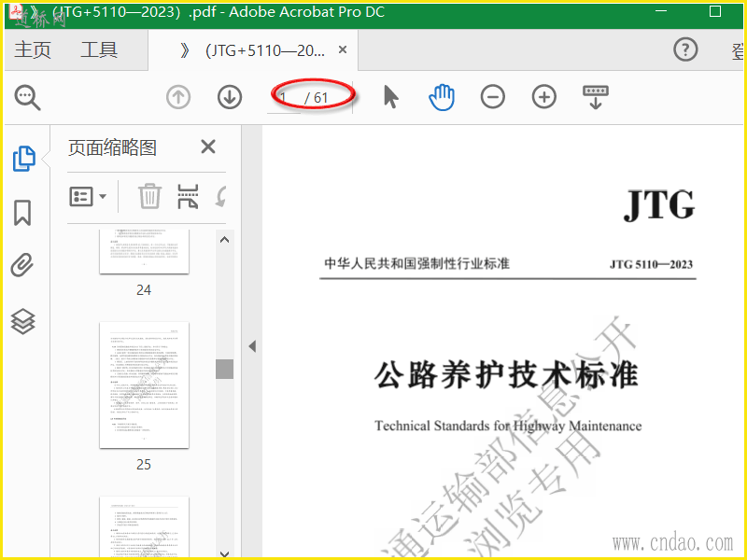747x560 pixels.
Task: Open the search/find text tool
Action: pos(27,97)
